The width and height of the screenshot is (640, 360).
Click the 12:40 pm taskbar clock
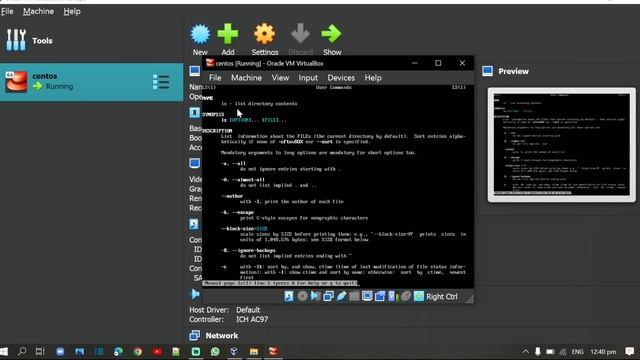[603, 351]
